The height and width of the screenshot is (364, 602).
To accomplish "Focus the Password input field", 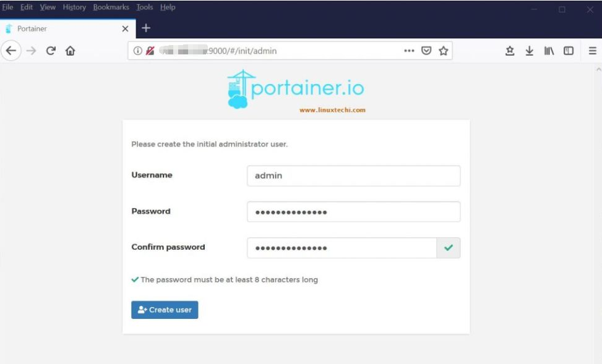I will pos(354,212).
